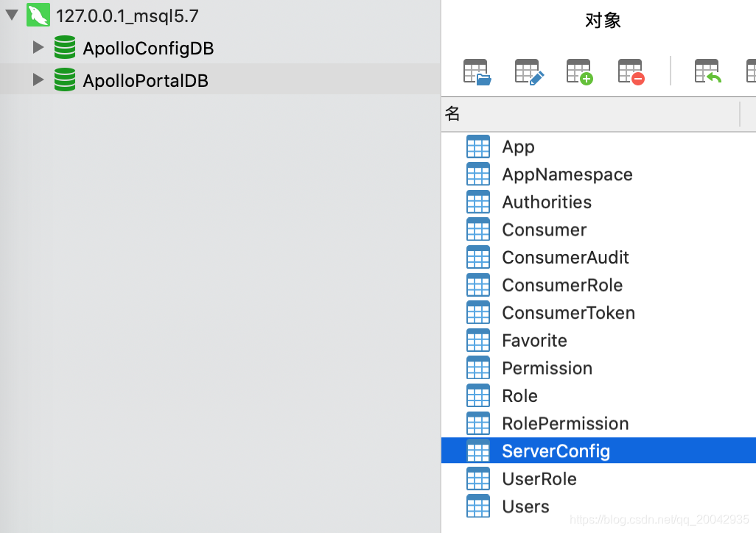This screenshot has width=756, height=533.
Task: Click the Import Wizard green arrow icon
Action: 707,71
